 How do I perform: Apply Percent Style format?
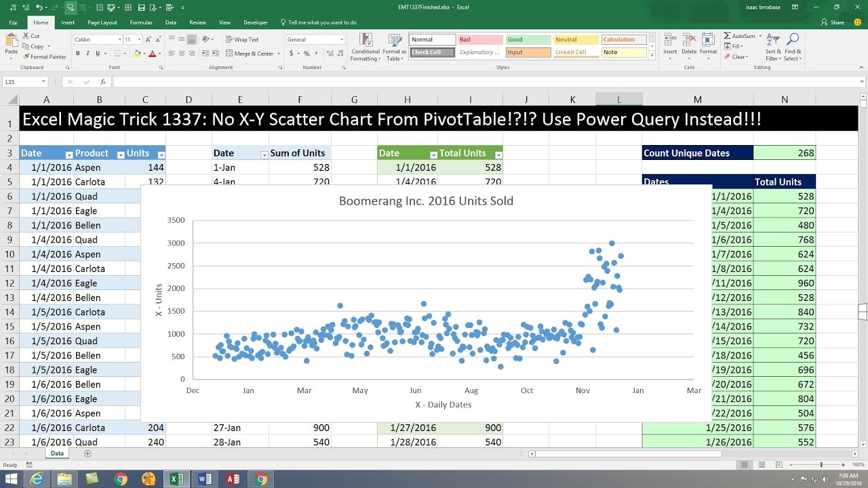click(307, 54)
